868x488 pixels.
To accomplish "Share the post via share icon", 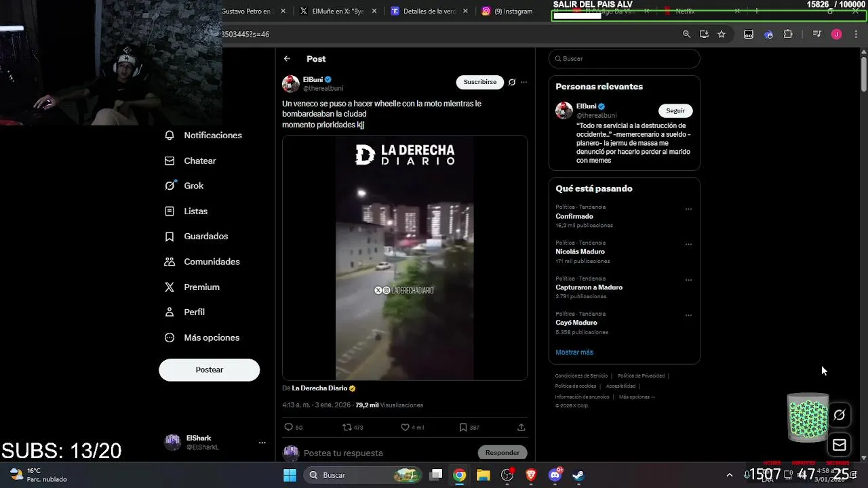I will (x=521, y=427).
